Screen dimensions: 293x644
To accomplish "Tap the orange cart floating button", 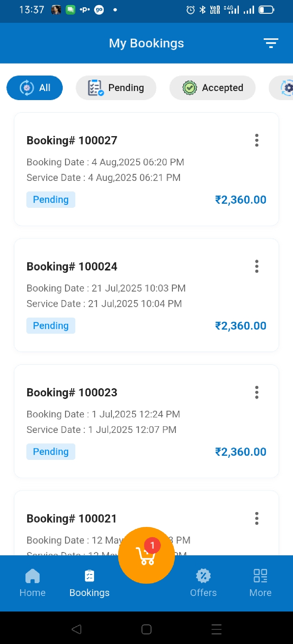I will [146, 555].
